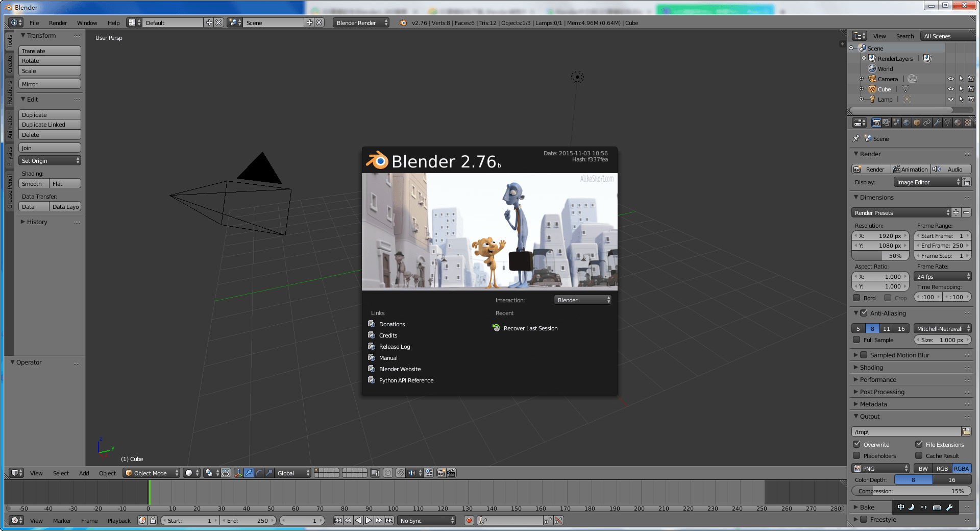Click the OpenGL render image camera icon
Image resolution: width=980 pixels, height=531 pixels.
click(x=441, y=473)
